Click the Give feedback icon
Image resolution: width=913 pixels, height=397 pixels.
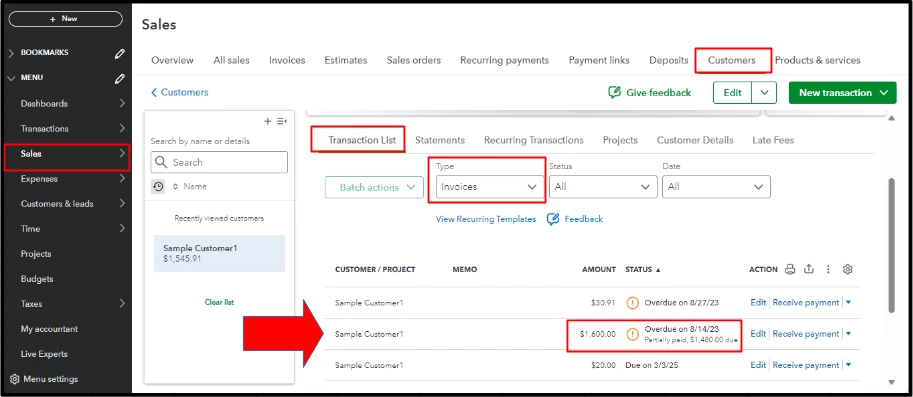tap(614, 93)
